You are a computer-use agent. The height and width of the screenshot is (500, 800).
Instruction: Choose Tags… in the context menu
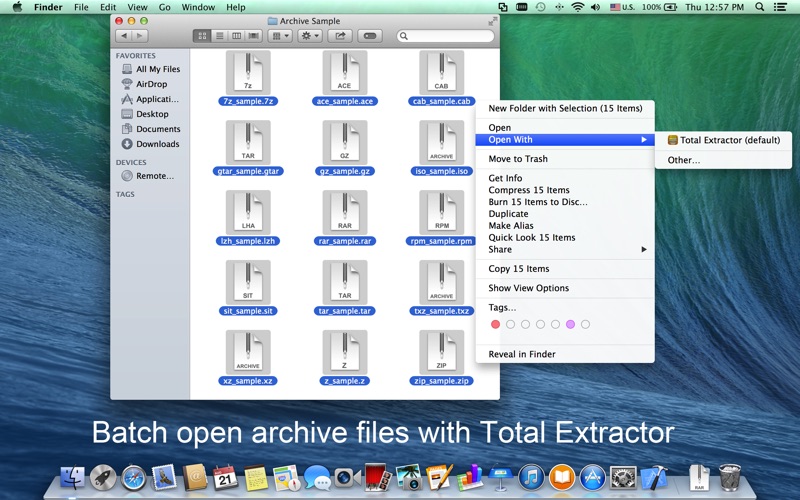(x=565, y=307)
